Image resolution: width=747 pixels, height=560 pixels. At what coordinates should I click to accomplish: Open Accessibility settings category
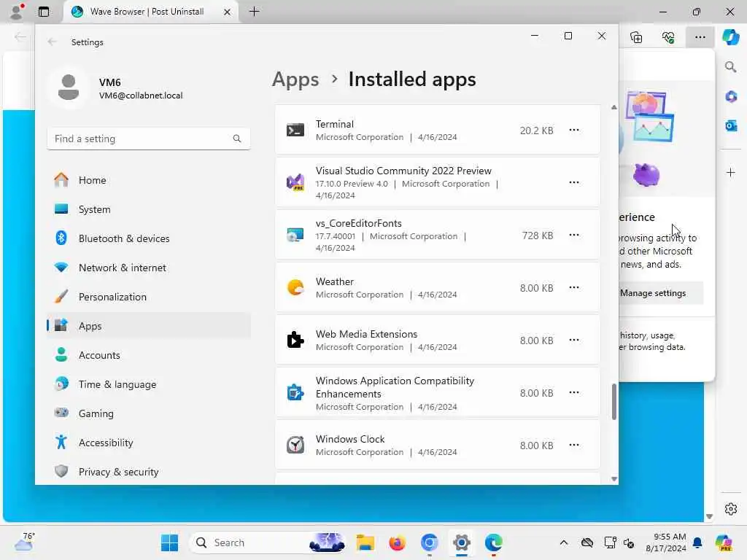pos(149,443)
